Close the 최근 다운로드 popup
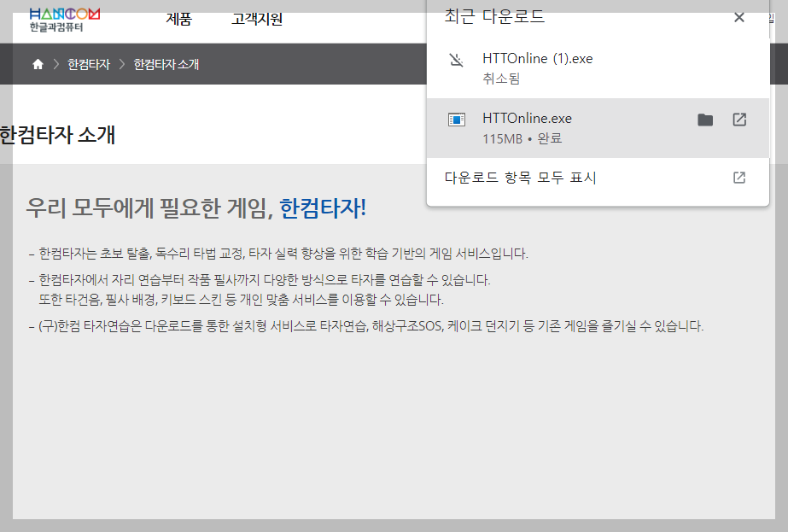The image size is (788, 532). pyautogui.click(x=738, y=18)
